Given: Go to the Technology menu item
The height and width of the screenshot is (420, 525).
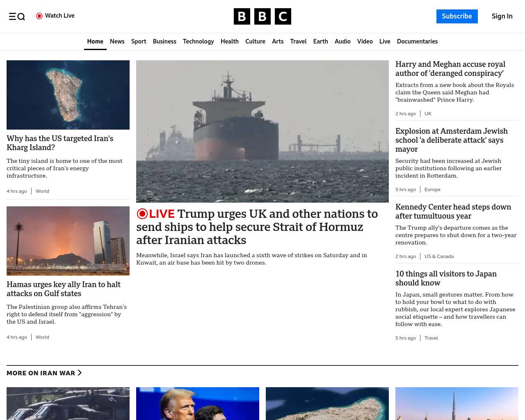Looking at the screenshot, I should tap(198, 41).
